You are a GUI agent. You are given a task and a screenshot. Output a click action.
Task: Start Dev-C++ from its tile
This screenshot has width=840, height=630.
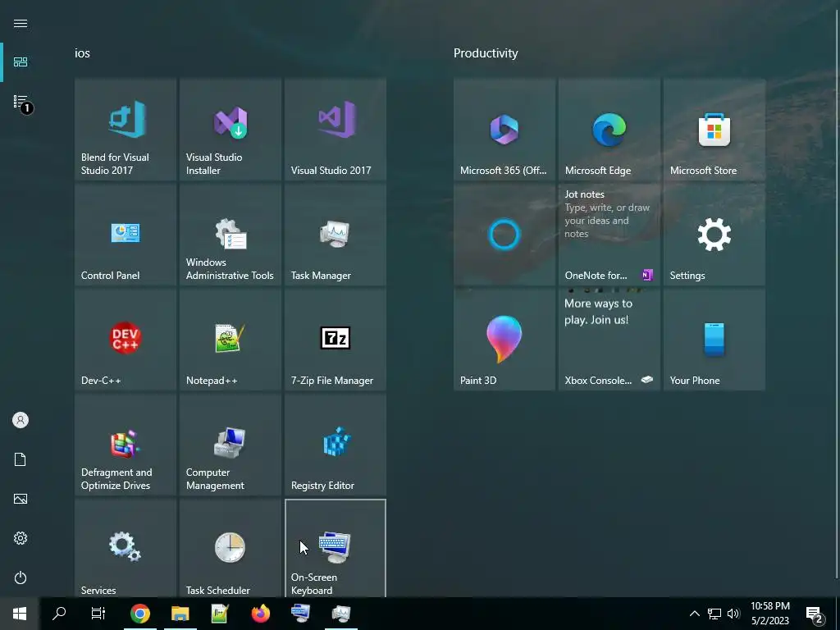coord(126,339)
